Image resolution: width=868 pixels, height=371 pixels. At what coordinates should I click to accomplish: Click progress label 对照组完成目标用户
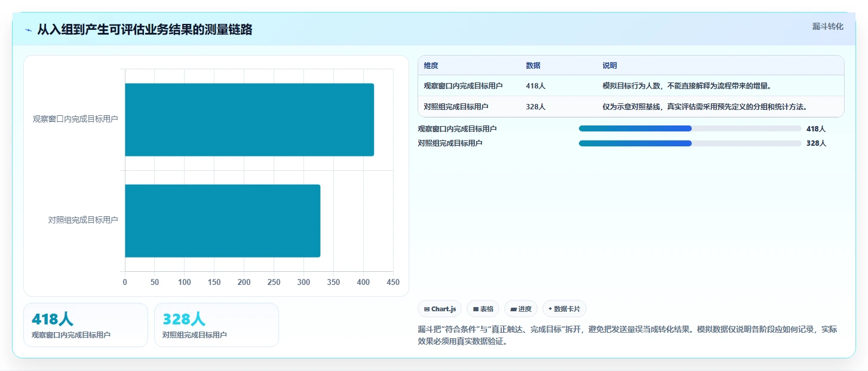pos(450,143)
